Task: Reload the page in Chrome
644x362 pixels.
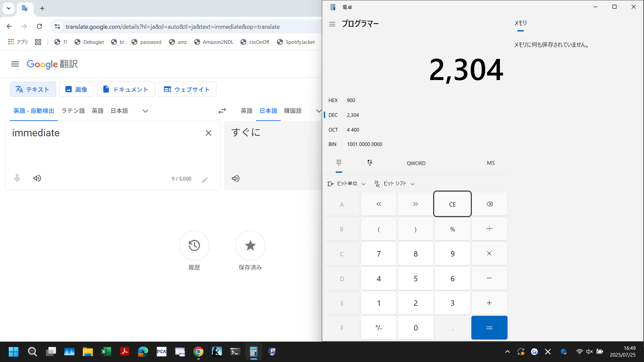Action: [39, 26]
